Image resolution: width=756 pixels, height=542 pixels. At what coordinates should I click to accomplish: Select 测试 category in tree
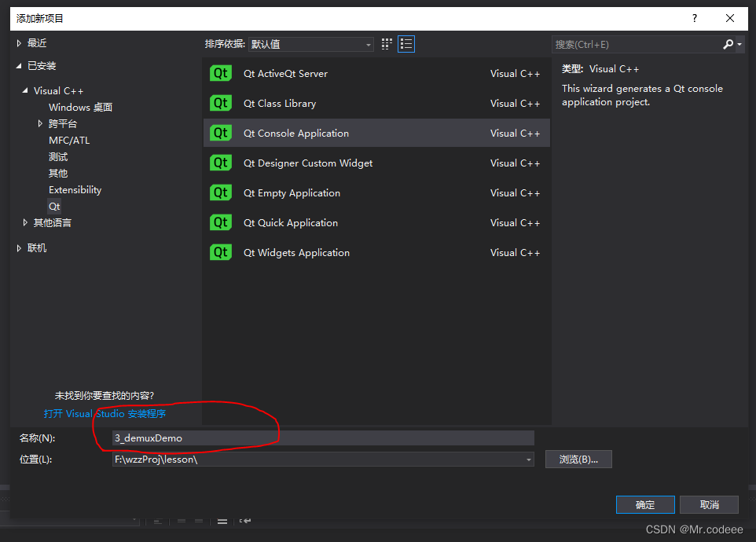[x=58, y=156]
